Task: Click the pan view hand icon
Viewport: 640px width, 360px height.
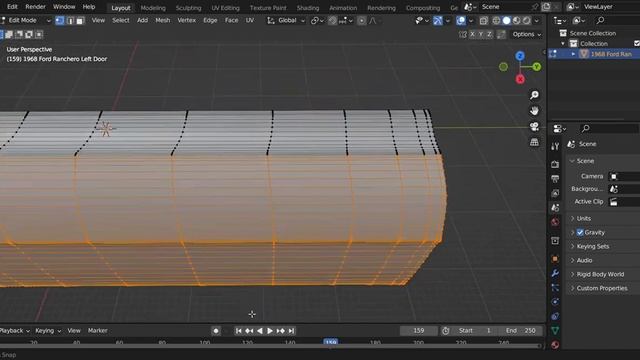Action: [x=534, y=111]
